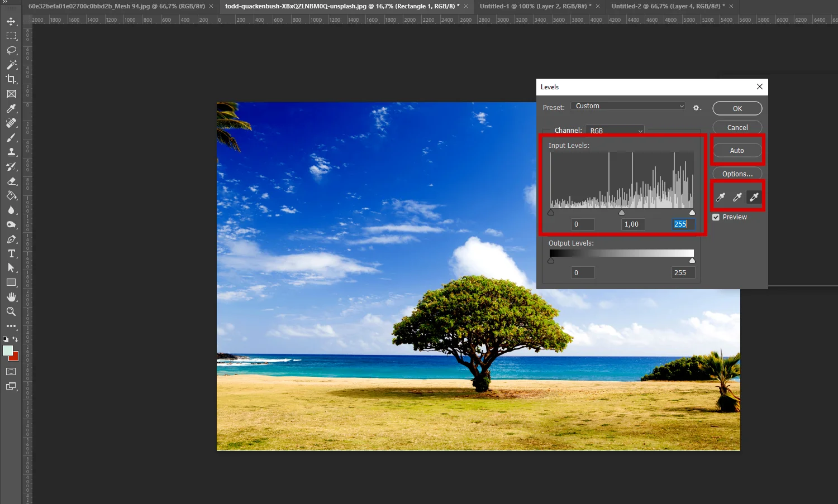
Task: Open preset options gear menu
Action: [x=697, y=108]
